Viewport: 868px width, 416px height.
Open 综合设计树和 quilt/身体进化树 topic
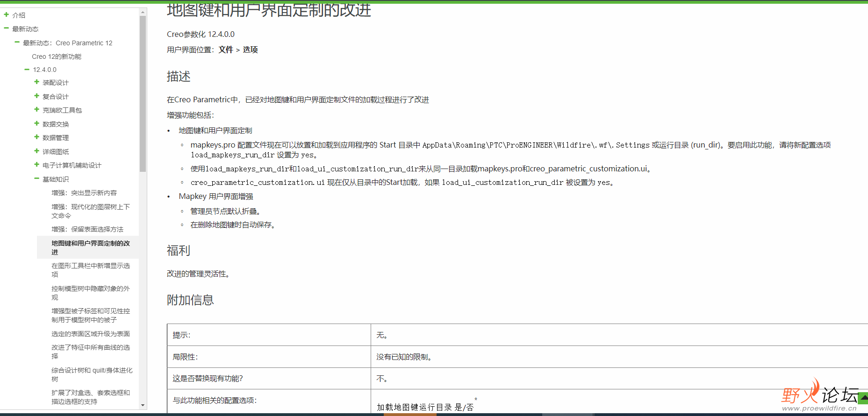92,374
